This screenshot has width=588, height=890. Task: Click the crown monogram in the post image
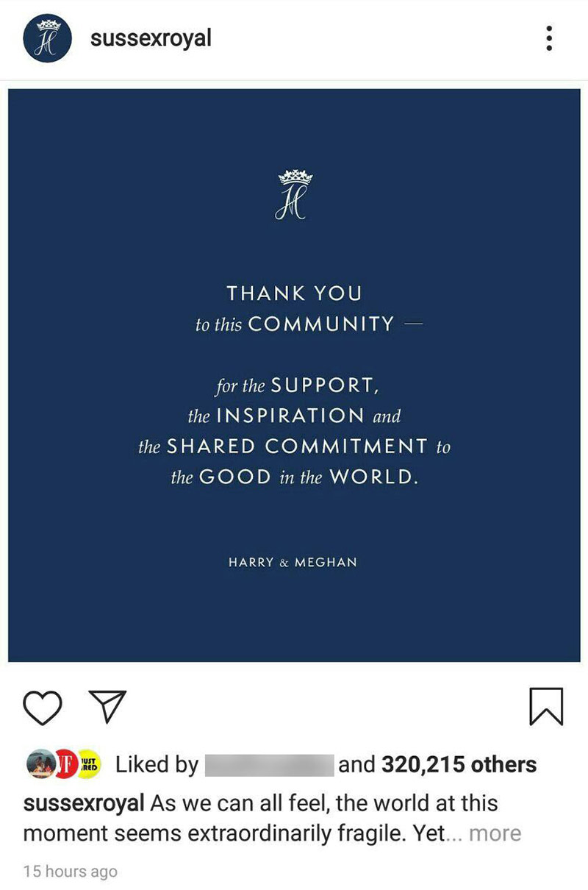[295, 194]
